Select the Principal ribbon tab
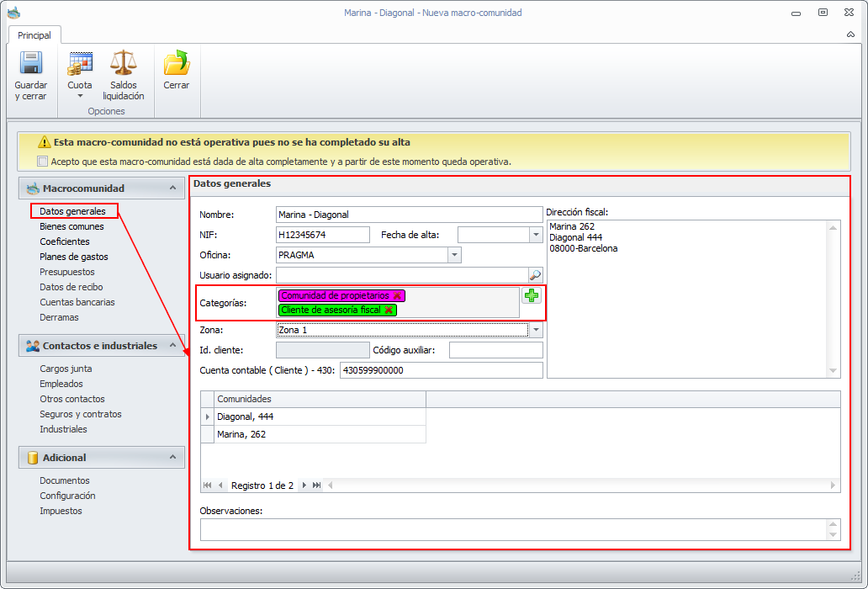This screenshot has width=868, height=589. click(34, 35)
